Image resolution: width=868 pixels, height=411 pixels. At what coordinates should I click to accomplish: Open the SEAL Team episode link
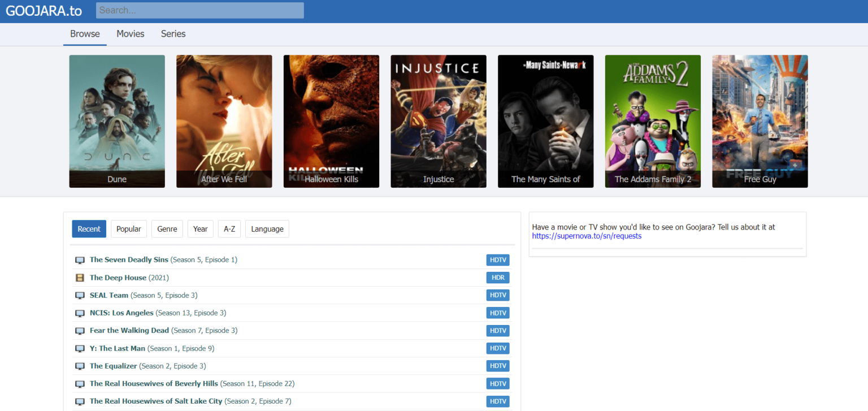[144, 295]
